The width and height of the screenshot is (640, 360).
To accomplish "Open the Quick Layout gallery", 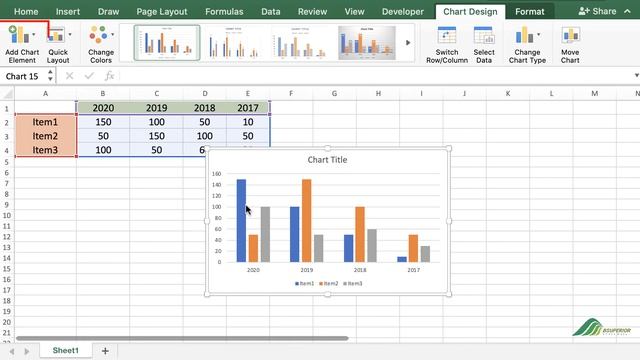I will tap(58, 44).
